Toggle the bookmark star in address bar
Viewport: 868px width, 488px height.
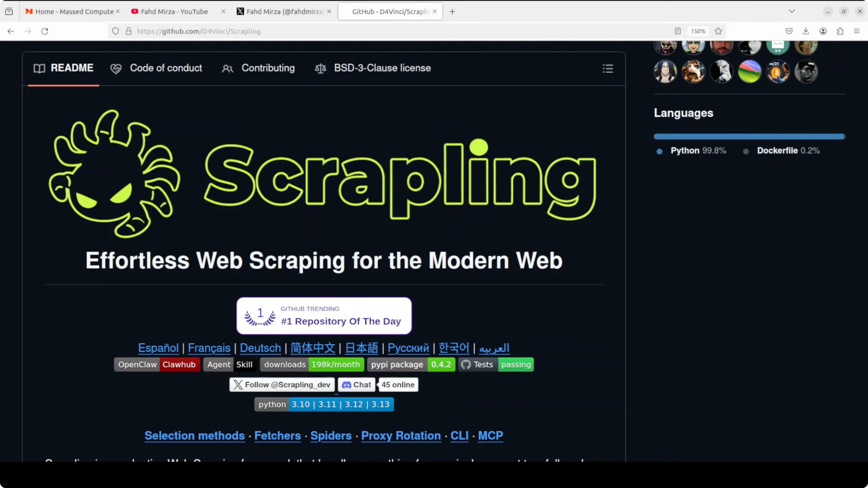pyautogui.click(x=718, y=31)
